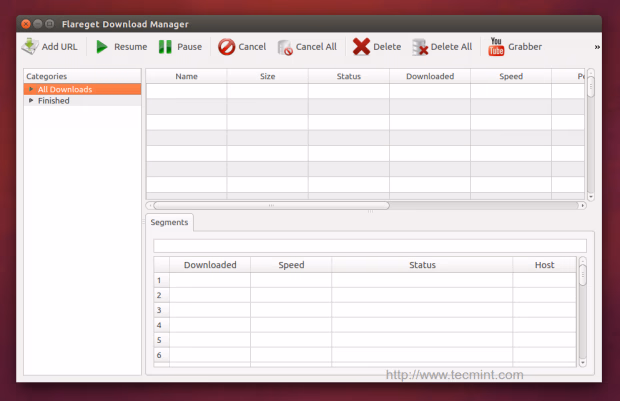Click the Cancel All label text
This screenshot has height=401, width=620.
click(316, 47)
